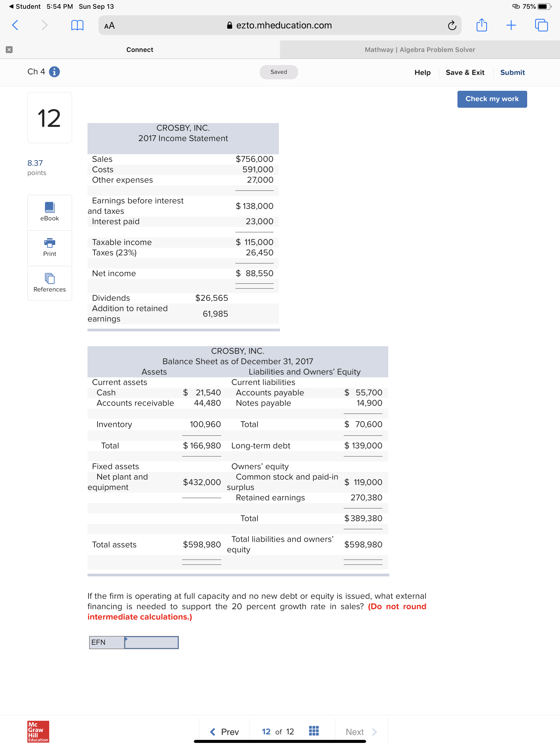Open the share sheet
The height and width of the screenshot is (747, 560).
click(482, 25)
